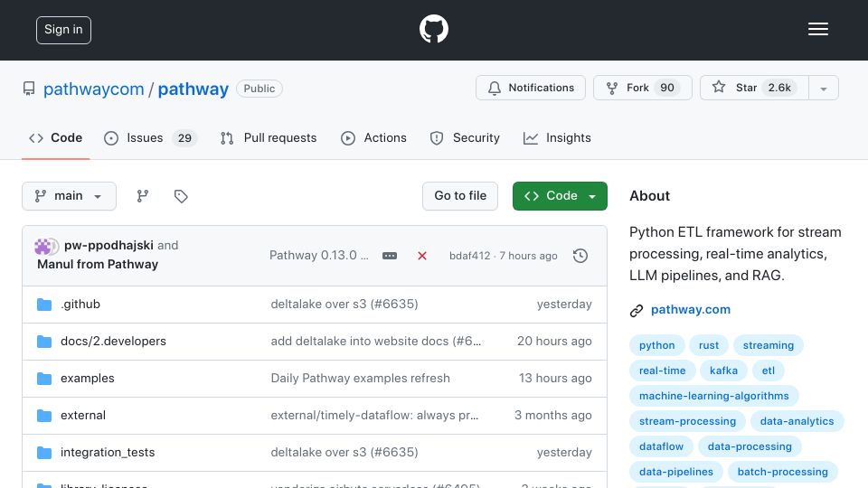Switch to the Code tab

pyautogui.click(x=55, y=137)
